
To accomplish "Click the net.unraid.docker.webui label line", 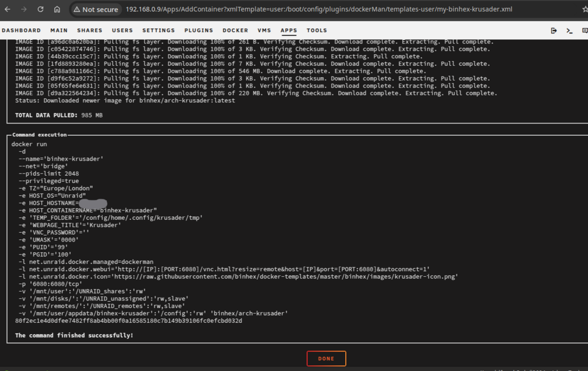I will click(x=224, y=269).
